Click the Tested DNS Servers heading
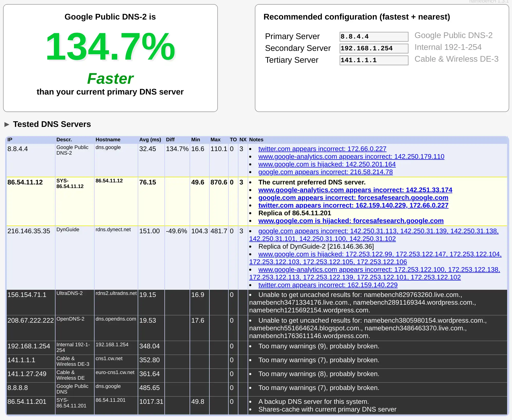Viewport: 512px width, 420px height. click(52, 124)
